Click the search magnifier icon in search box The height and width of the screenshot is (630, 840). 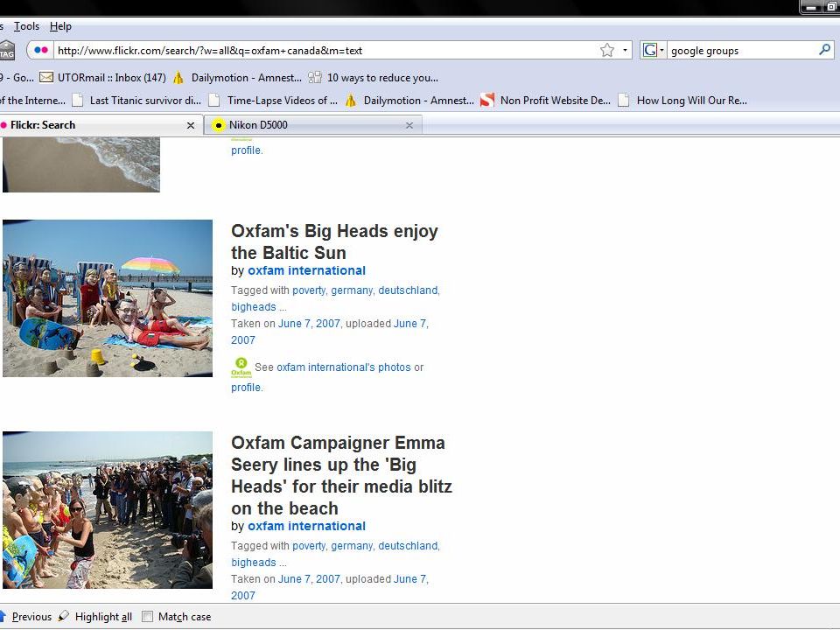click(x=825, y=50)
